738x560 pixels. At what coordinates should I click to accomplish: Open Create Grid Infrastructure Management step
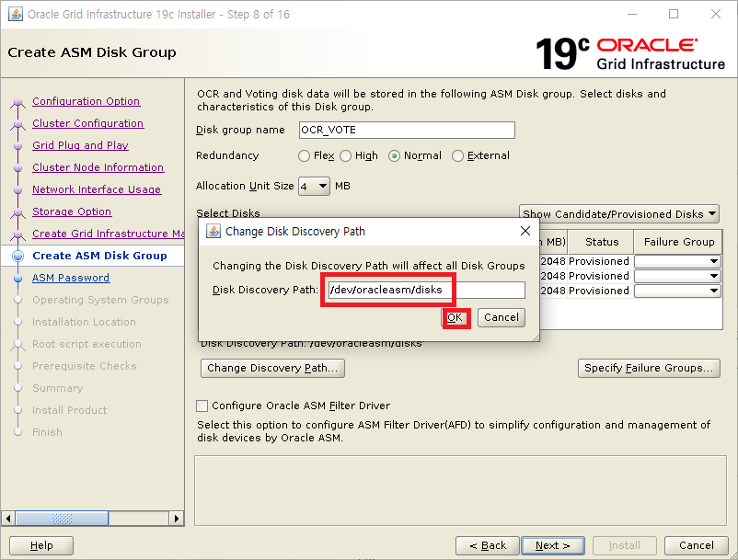[x=108, y=234]
